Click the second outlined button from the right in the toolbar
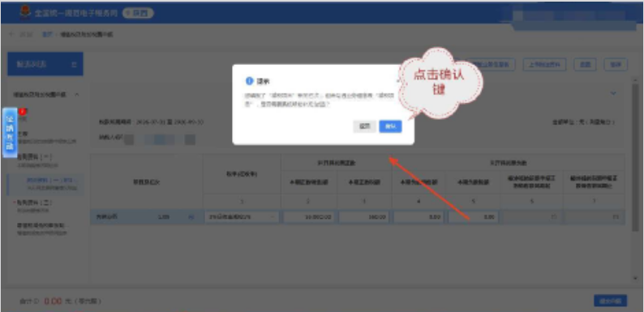Image resolution: width=644 pixels, height=312 pixels. (x=585, y=65)
